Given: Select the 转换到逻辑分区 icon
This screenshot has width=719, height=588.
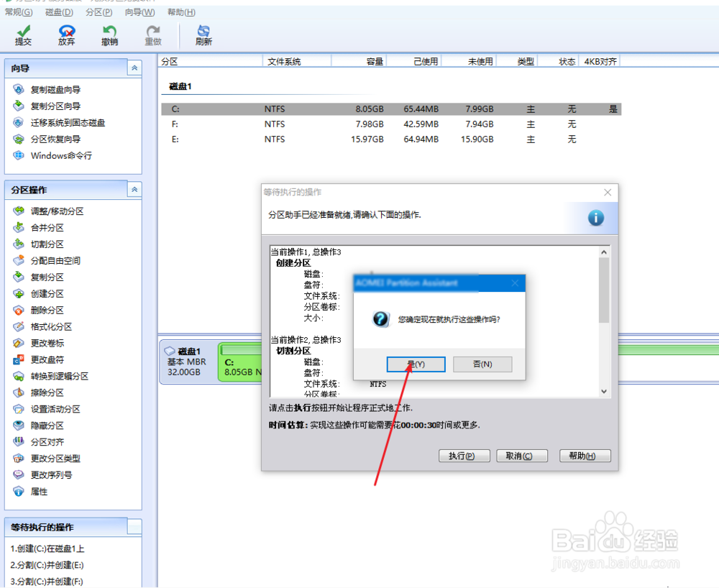Looking at the screenshot, I should tap(19, 376).
